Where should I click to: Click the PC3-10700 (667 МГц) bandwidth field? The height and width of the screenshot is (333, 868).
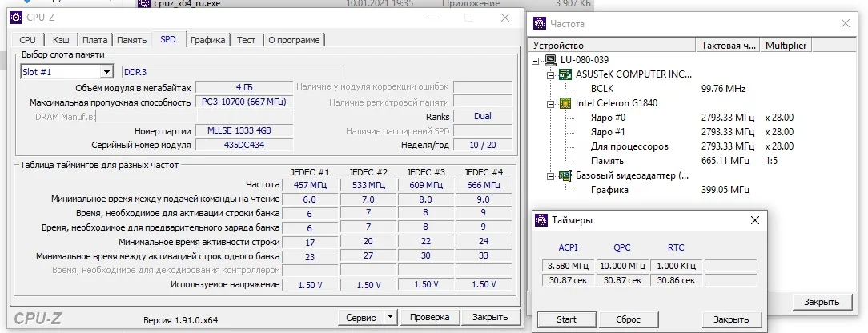tap(244, 102)
